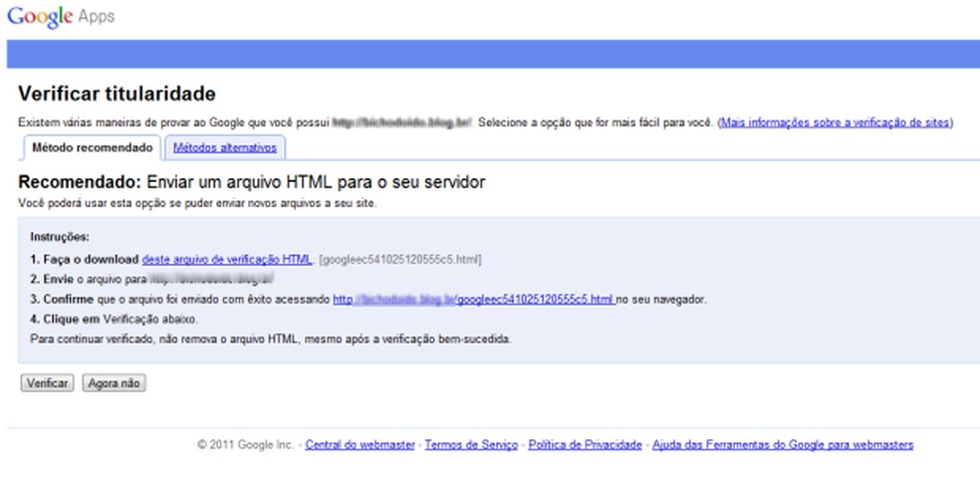Click the heading 'Enviar um arquivo HTML para o seu servidor'
980x490 pixels.
316,182
